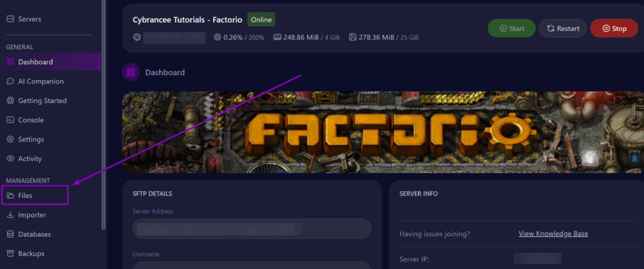Click the Settings gear icon
Viewport: 644px width, 269px height.
coord(11,139)
